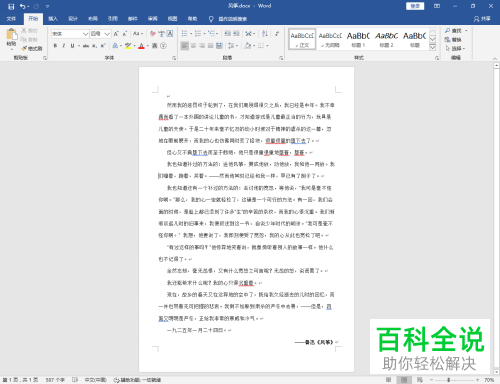The width and height of the screenshot is (500, 384).
Task: Click zoom in plus icon
Action: tap(477, 380)
